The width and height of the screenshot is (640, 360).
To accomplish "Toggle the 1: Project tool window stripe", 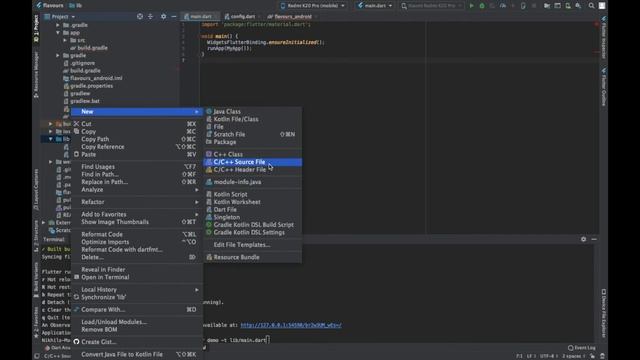I will (36, 29).
